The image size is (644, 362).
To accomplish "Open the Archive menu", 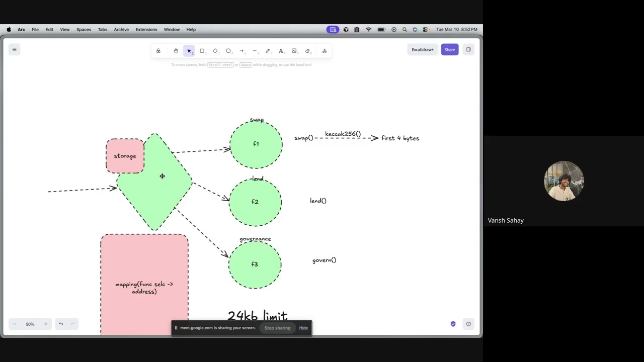I will [x=121, y=30].
